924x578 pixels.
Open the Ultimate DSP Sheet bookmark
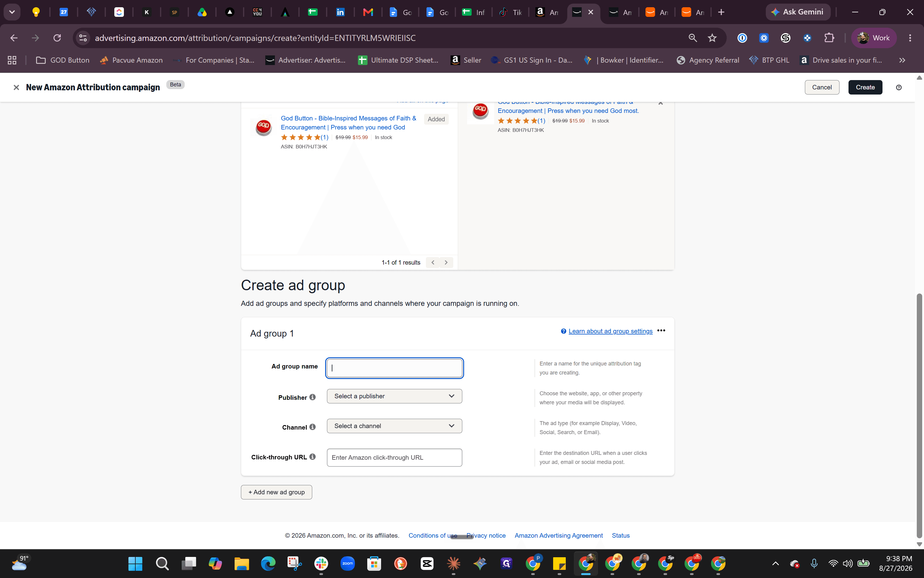pyautogui.click(x=398, y=60)
